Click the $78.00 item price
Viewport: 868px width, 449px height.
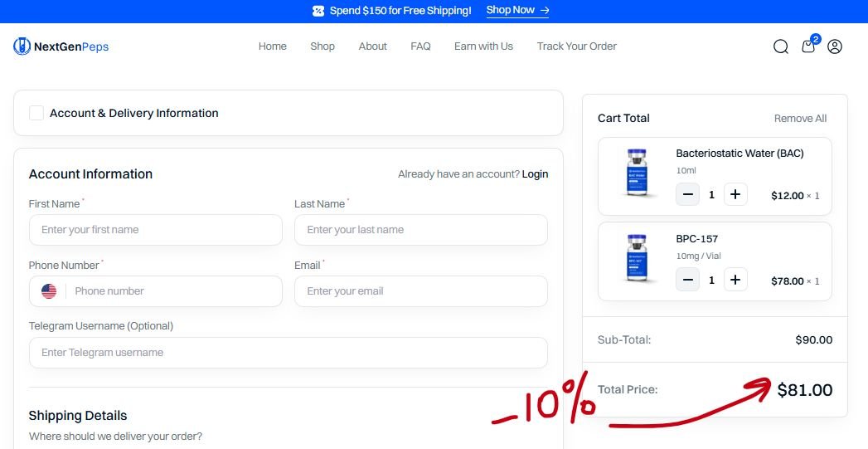coord(788,281)
